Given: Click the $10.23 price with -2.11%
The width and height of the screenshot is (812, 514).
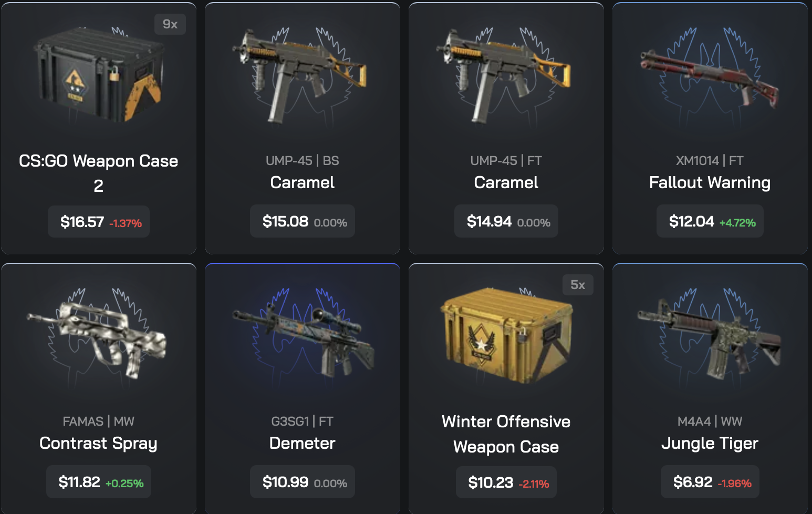Looking at the screenshot, I should pyautogui.click(x=506, y=482).
